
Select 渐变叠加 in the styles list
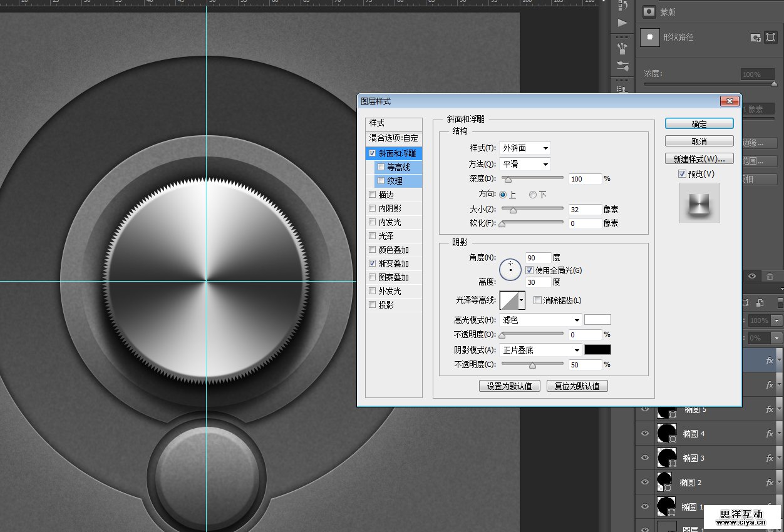393,263
